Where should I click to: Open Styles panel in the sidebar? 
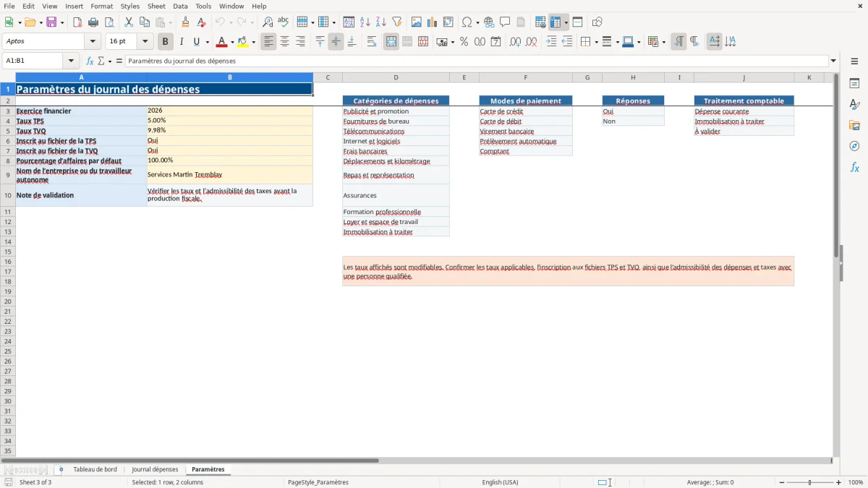[x=854, y=105]
